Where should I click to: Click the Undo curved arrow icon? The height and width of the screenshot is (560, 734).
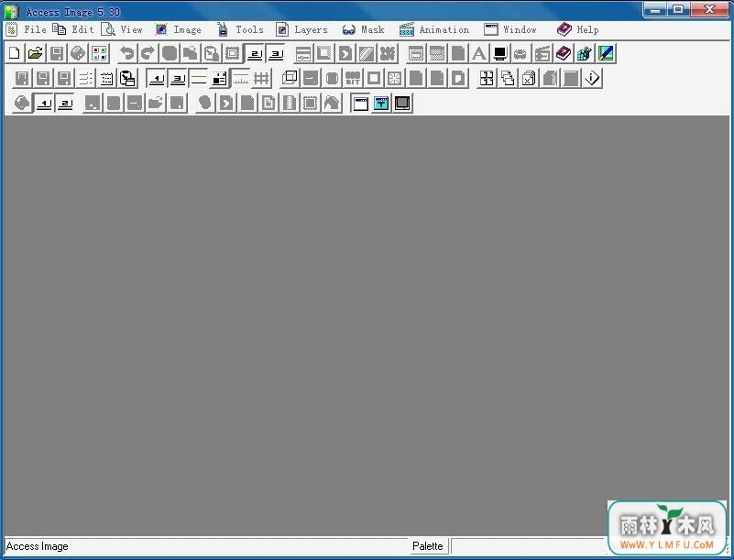click(126, 53)
